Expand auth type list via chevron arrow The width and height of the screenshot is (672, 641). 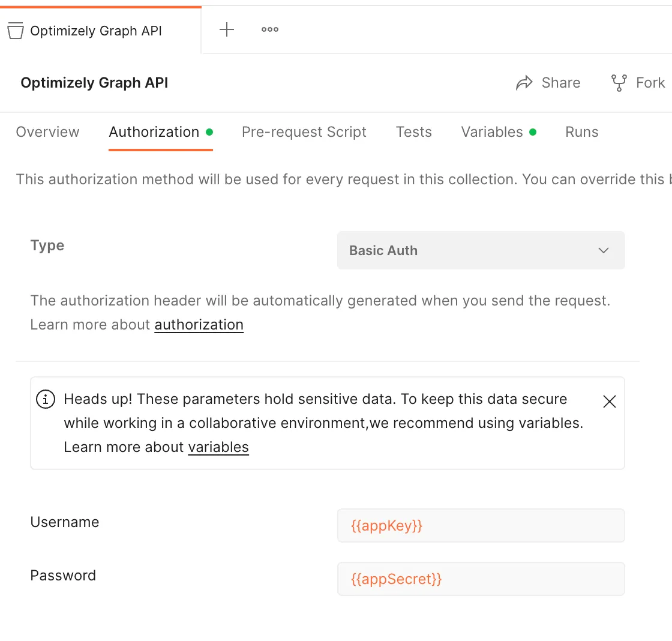(604, 250)
